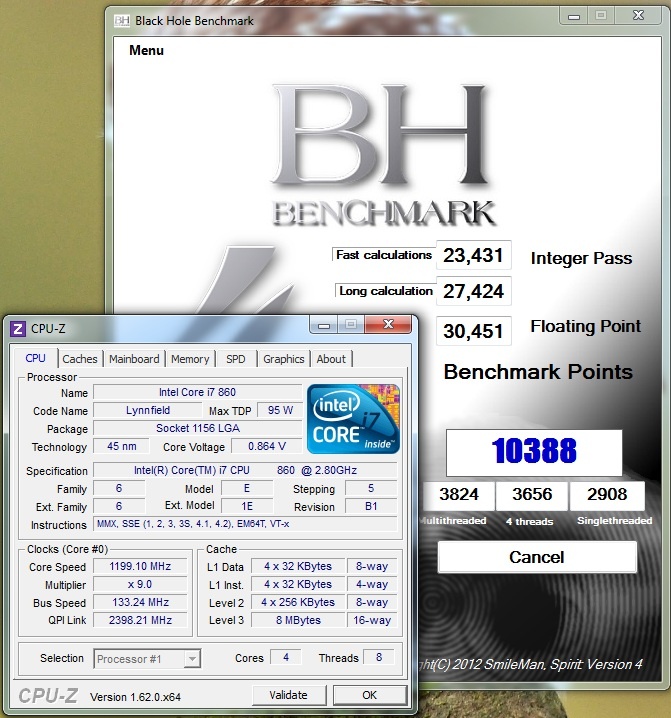This screenshot has width=671, height=718.
Task: Click the 10388 benchmark points total
Action: point(534,452)
